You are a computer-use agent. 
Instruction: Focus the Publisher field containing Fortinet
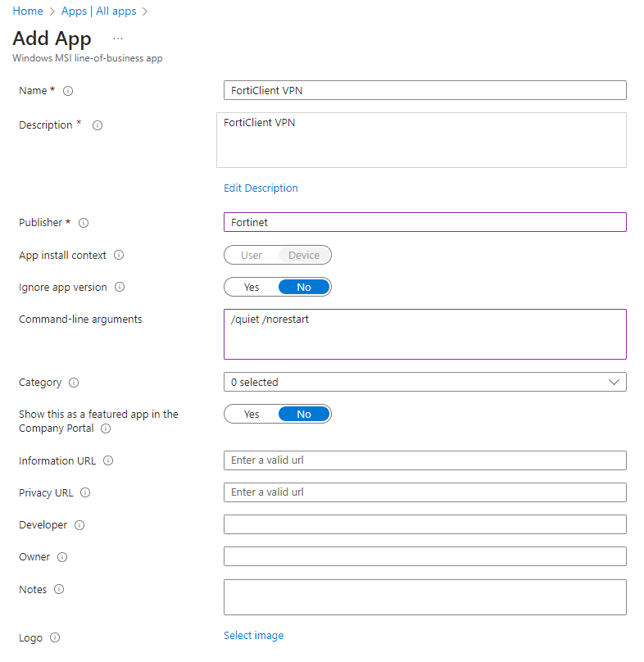point(425,222)
